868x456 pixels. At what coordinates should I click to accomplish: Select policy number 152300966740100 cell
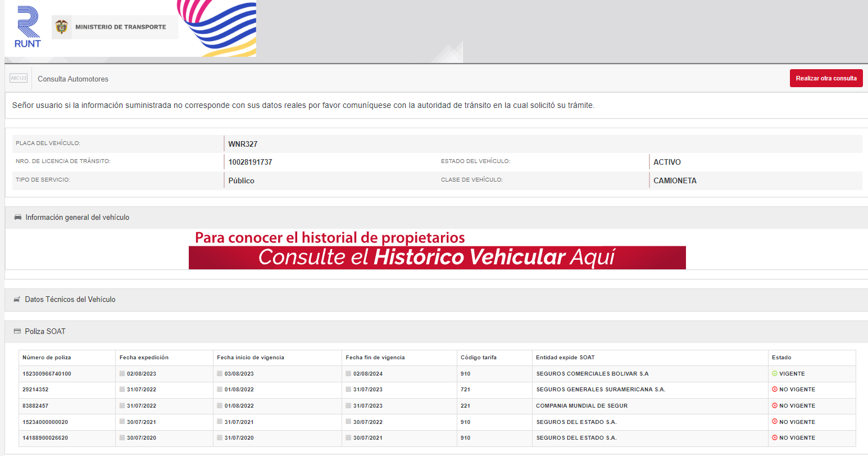pyautogui.click(x=47, y=374)
